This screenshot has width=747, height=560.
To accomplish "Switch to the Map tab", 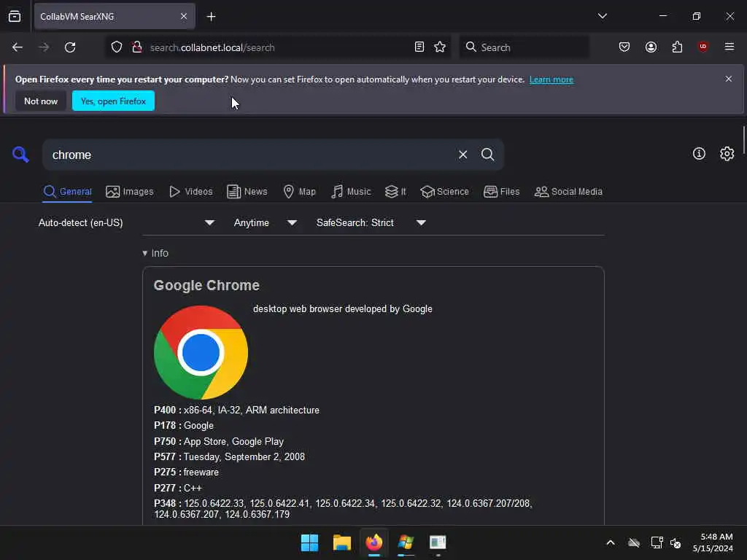I will pyautogui.click(x=300, y=192).
